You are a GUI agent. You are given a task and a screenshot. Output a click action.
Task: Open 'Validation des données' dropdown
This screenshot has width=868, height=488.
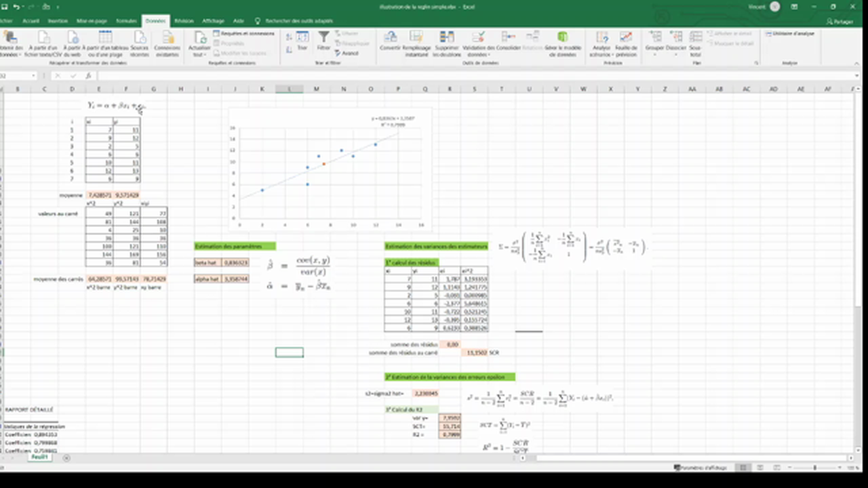tap(478, 43)
